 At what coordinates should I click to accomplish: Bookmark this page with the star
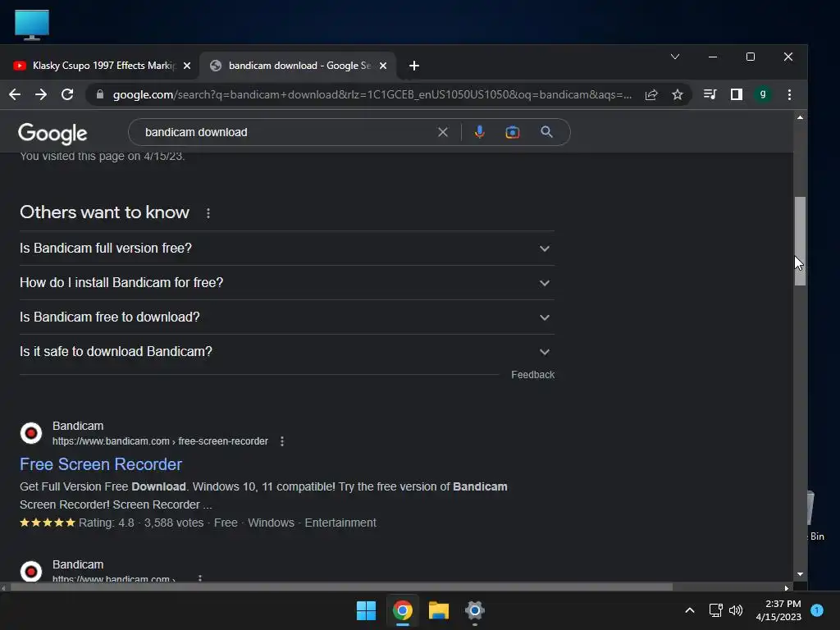(x=677, y=95)
